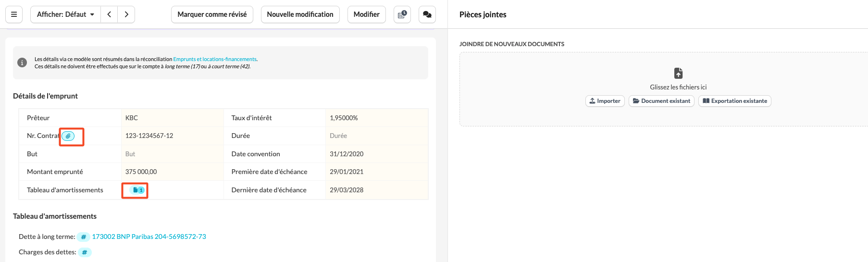Viewport: 868px width, 262px height.
Task: Go to next item with right chevron
Action: (x=126, y=14)
